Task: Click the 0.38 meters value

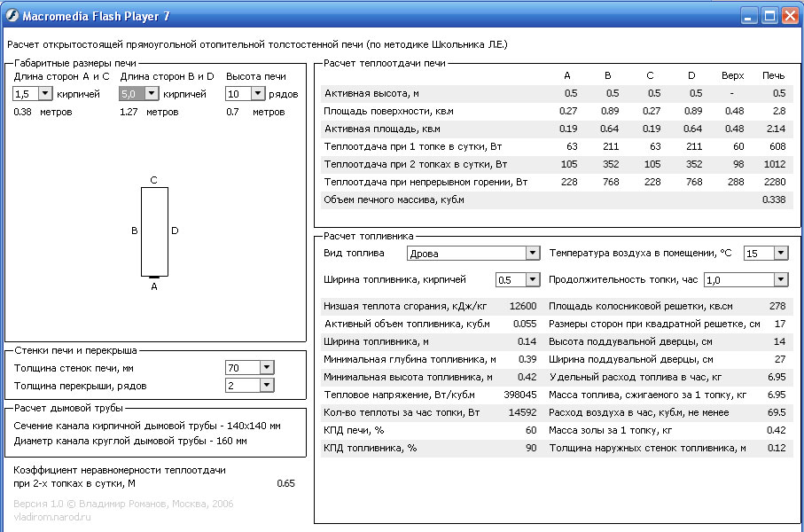Action: (22, 112)
